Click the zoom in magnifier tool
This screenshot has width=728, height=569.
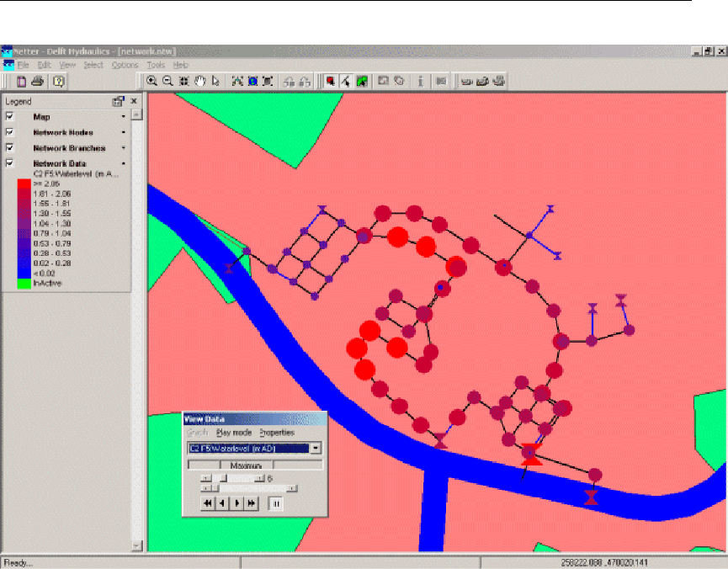tap(152, 81)
